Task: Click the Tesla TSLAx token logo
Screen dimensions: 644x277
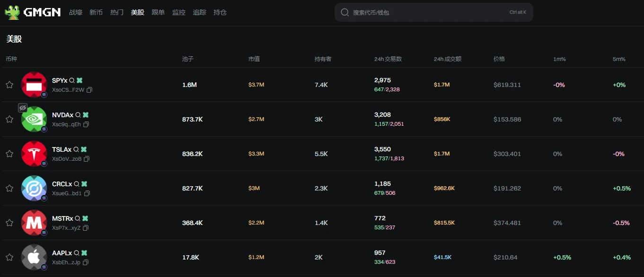Action: 34,154
